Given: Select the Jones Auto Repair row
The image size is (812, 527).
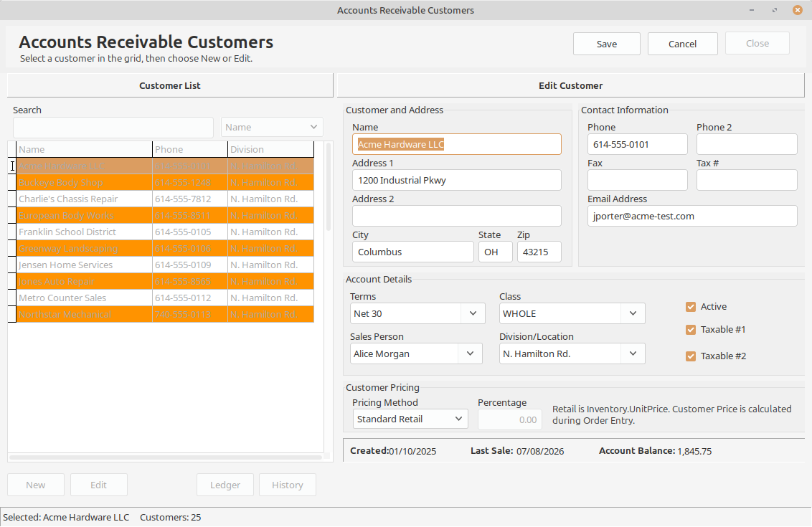Looking at the screenshot, I should [165, 282].
